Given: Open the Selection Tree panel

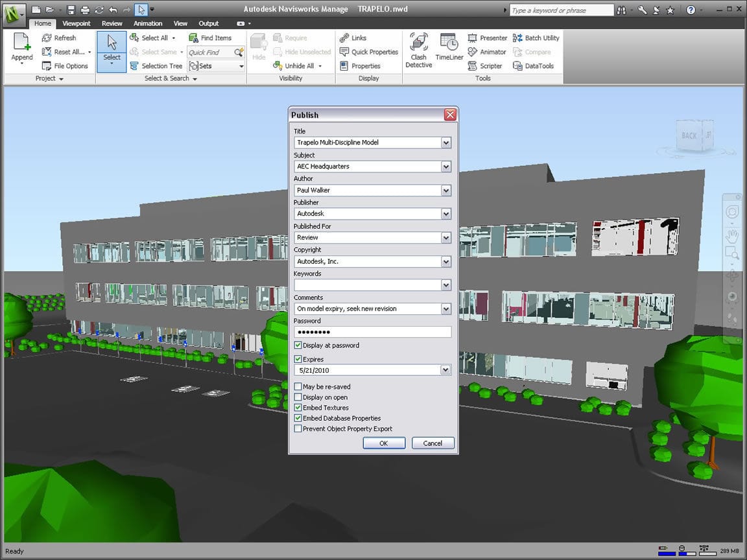Looking at the screenshot, I should (x=156, y=66).
